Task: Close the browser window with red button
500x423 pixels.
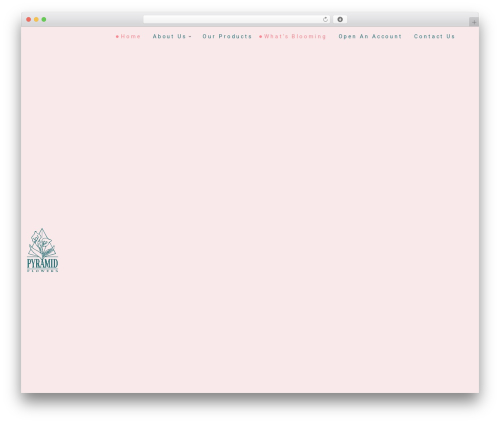Action: [29, 19]
